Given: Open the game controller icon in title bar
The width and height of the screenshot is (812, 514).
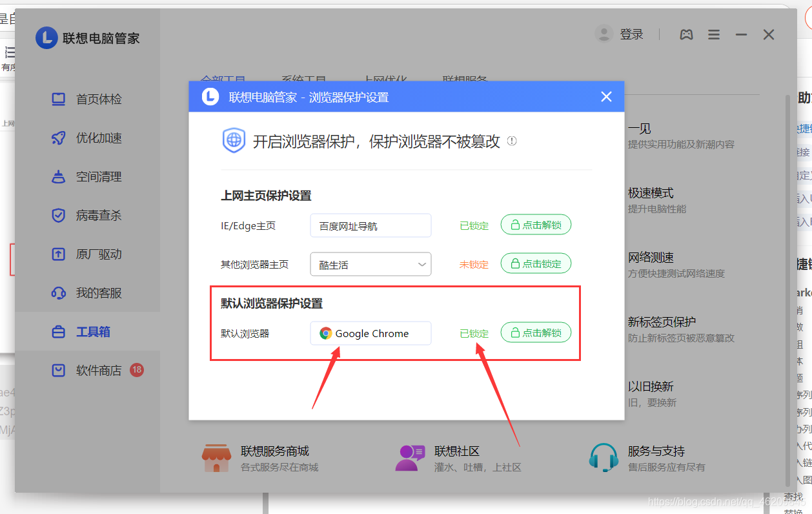Looking at the screenshot, I should click(687, 35).
